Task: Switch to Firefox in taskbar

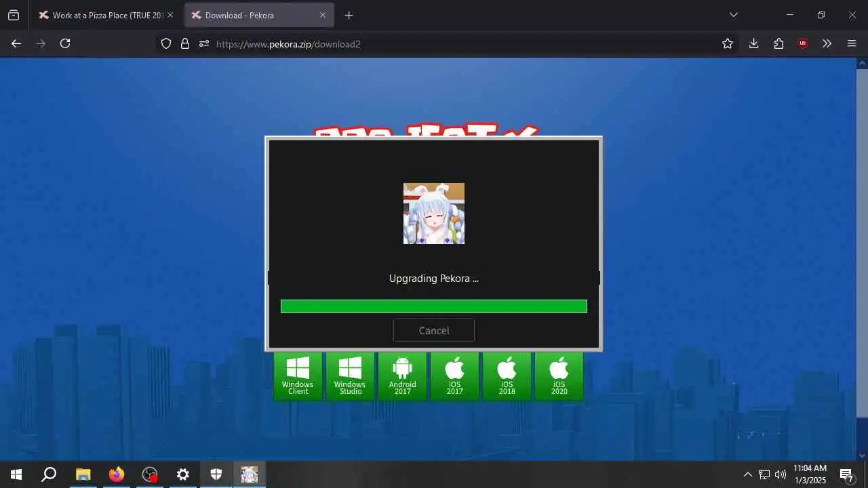Action: click(117, 474)
